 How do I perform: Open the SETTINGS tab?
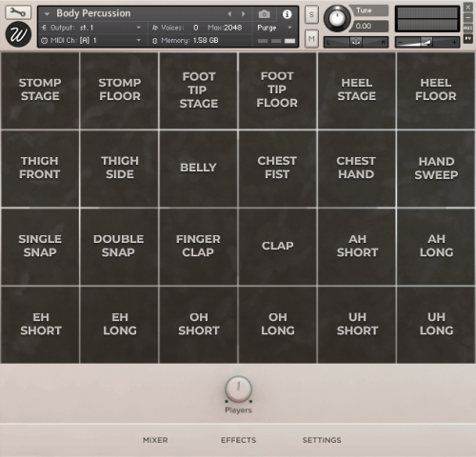[322, 440]
